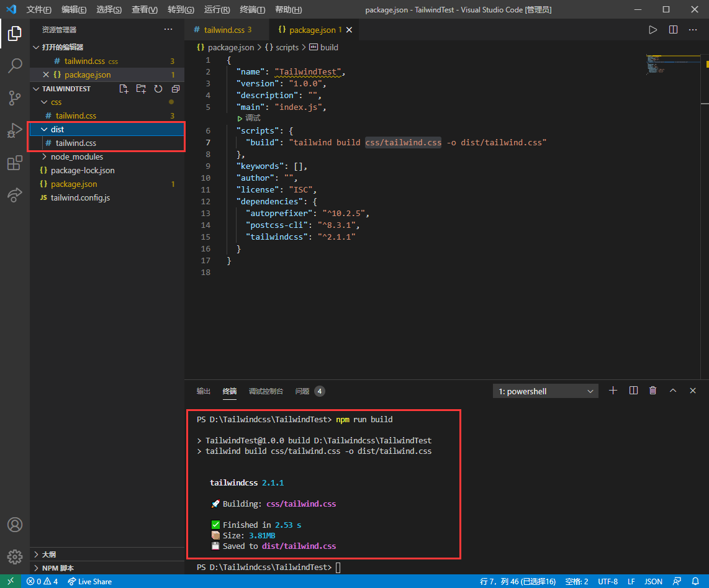This screenshot has width=709, height=588.
Task: Start a Live Share session from the status bar
Action: click(x=89, y=581)
